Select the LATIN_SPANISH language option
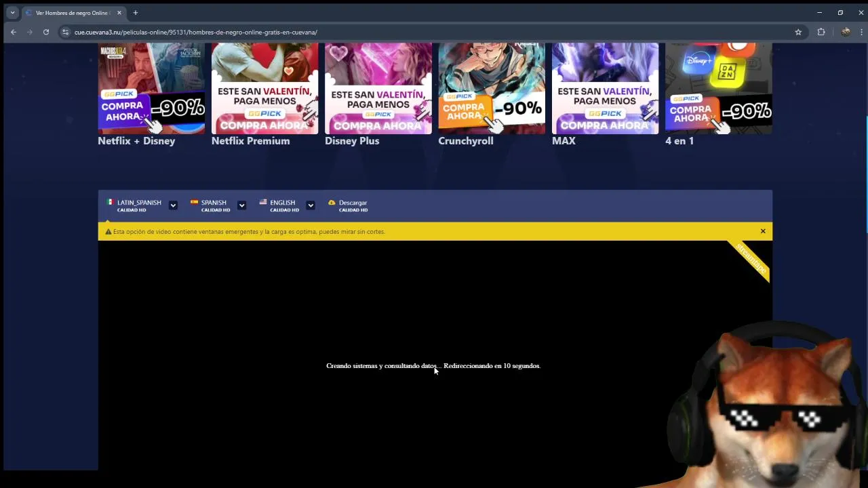This screenshot has height=488, width=868. tap(139, 205)
